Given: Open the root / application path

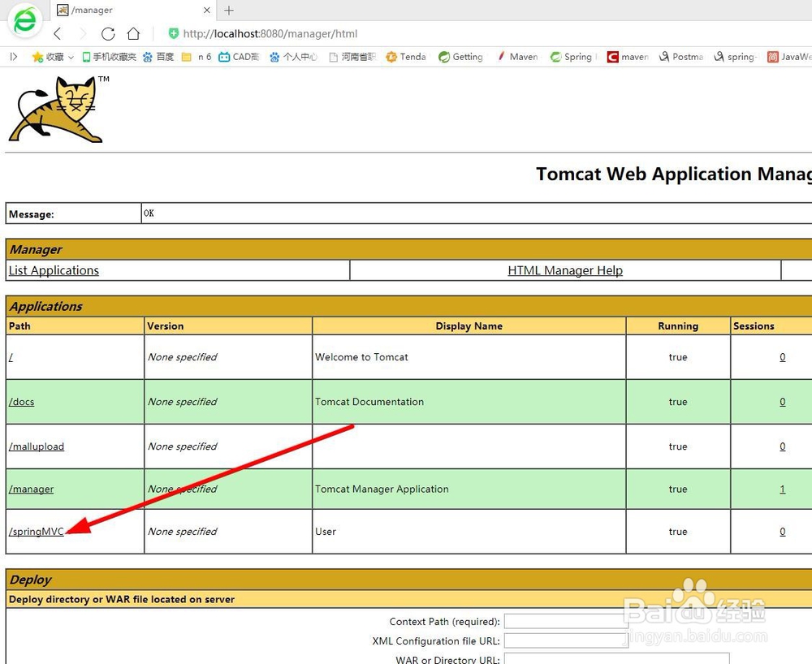Looking at the screenshot, I should click(11, 356).
